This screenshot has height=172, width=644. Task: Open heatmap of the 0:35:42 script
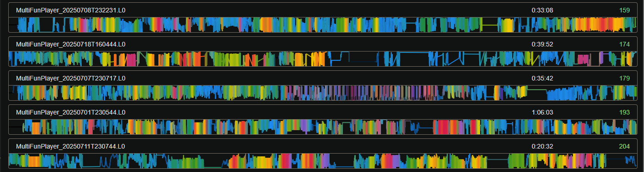click(x=323, y=92)
